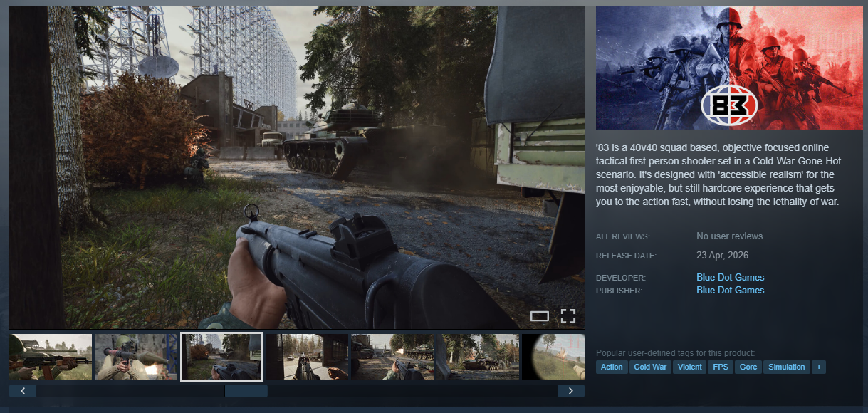Image resolution: width=868 pixels, height=413 pixels.
Task: Click the 'PUBLISHER:' label
Action: tap(619, 291)
